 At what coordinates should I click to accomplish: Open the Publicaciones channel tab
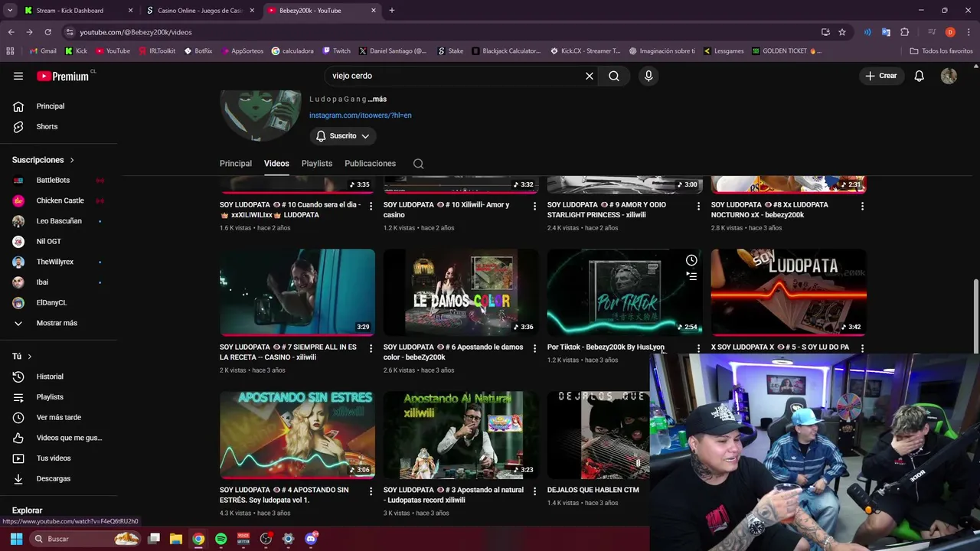tap(371, 164)
